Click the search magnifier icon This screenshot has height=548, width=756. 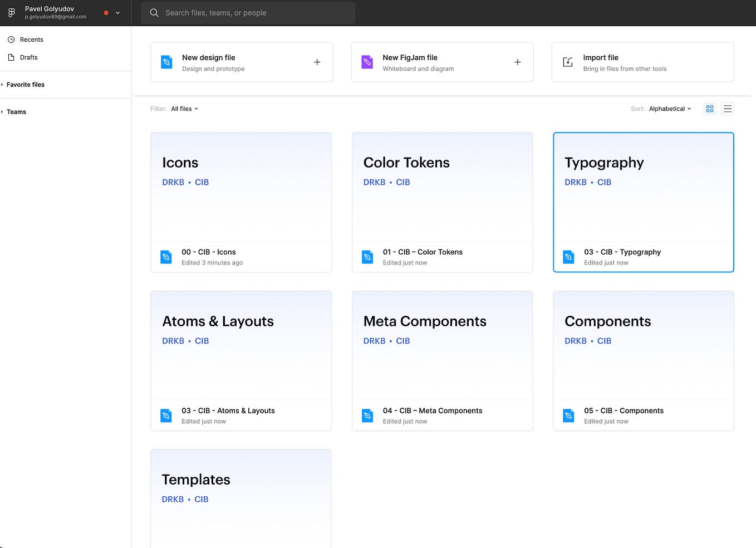(x=154, y=12)
